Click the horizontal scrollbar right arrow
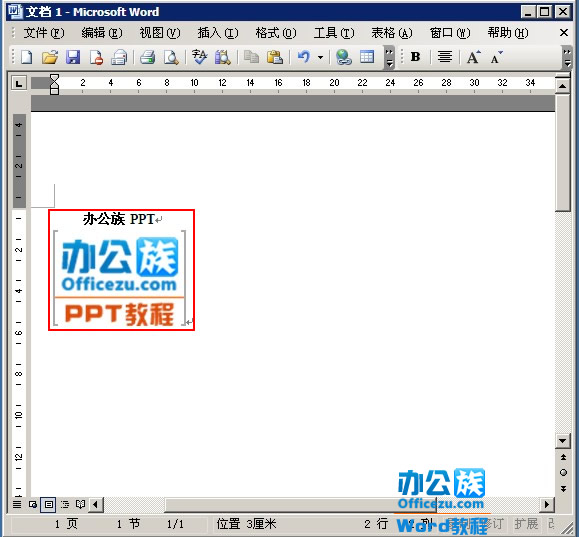The width and height of the screenshot is (579, 537). pos(547,504)
